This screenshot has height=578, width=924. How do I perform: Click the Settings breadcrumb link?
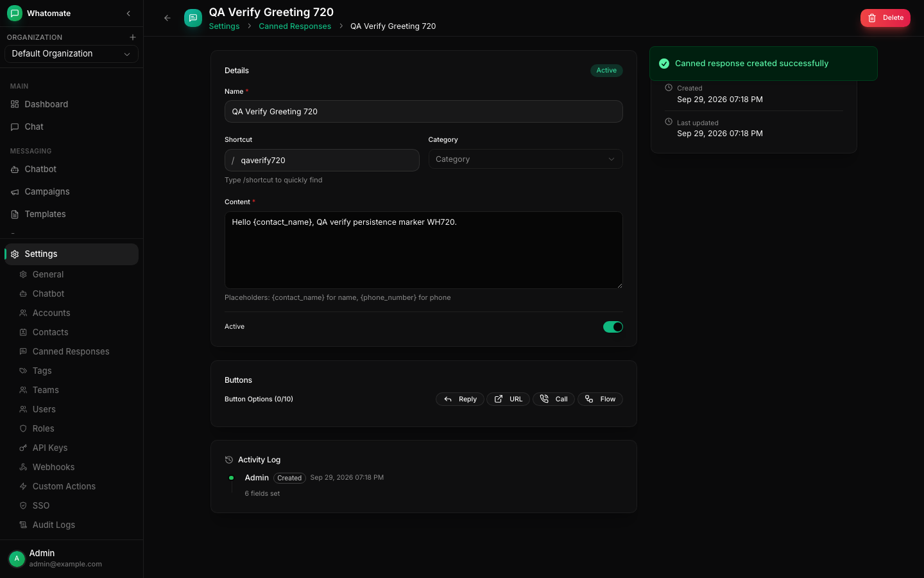[224, 26]
